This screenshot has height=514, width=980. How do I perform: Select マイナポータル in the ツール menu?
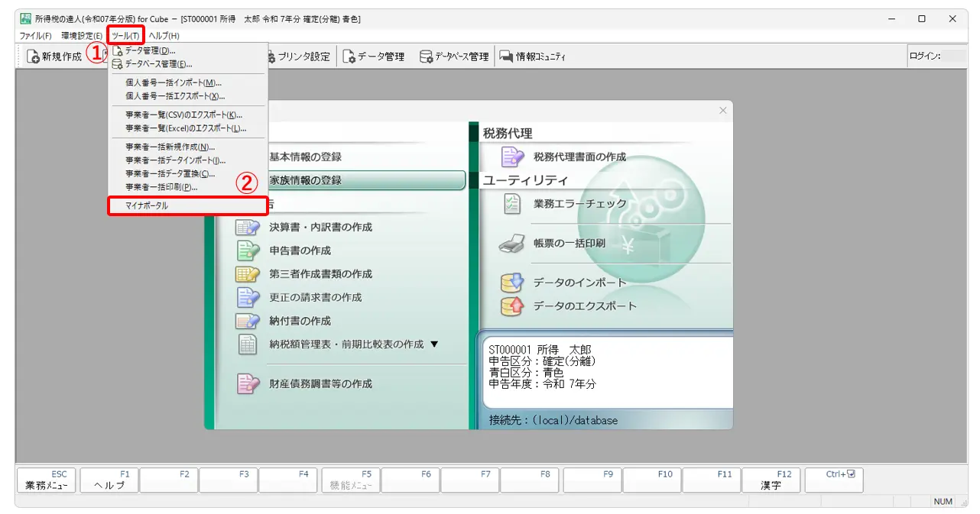pyautogui.click(x=187, y=205)
